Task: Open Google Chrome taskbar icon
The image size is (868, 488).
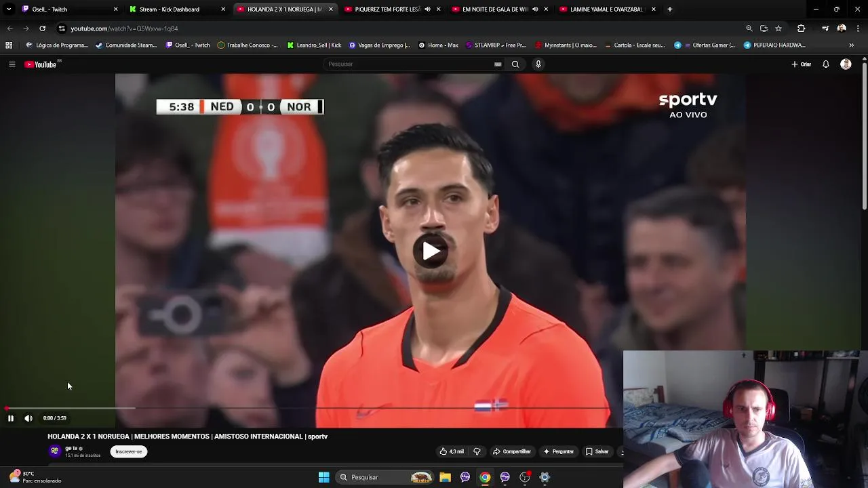Action: [485, 477]
